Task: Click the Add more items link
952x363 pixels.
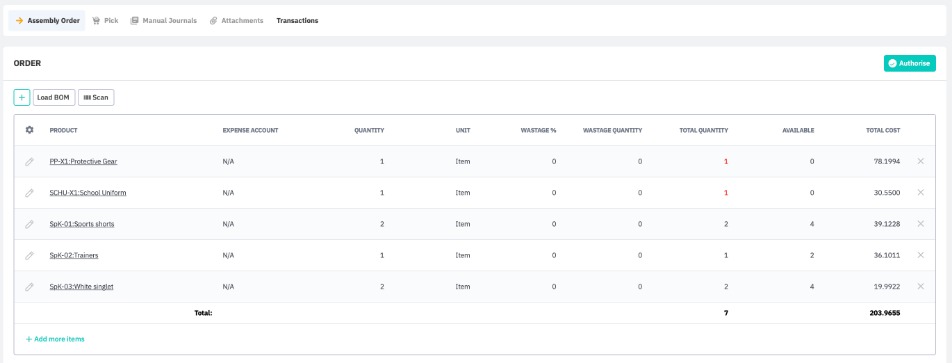Action: (x=55, y=339)
